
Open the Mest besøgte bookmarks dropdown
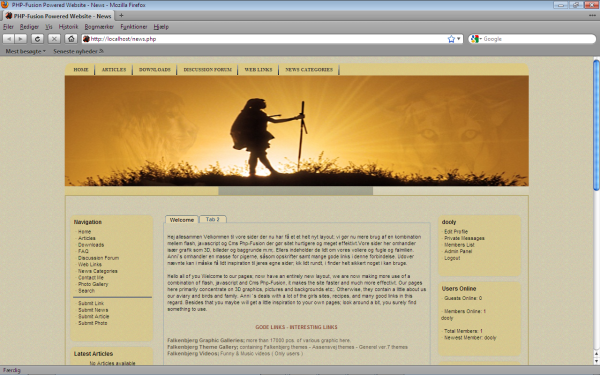[x=25, y=51]
